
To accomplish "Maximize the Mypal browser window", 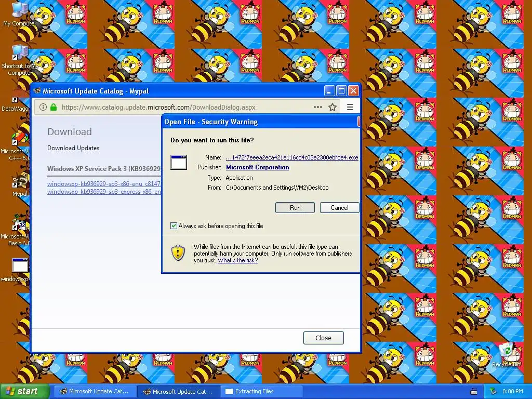I will coord(341,91).
